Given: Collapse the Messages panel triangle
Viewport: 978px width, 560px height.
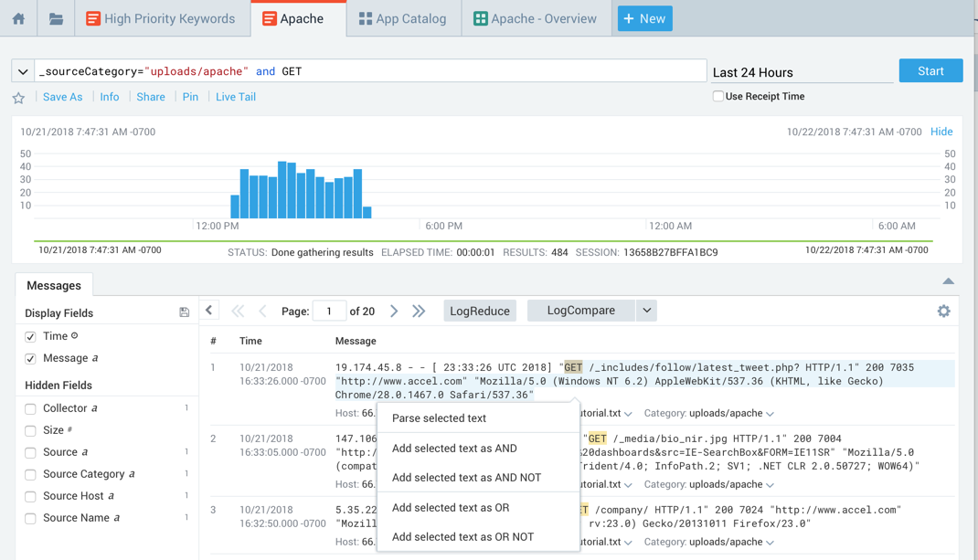Looking at the screenshot, I should pyautogui.click(x=948, y=281).
